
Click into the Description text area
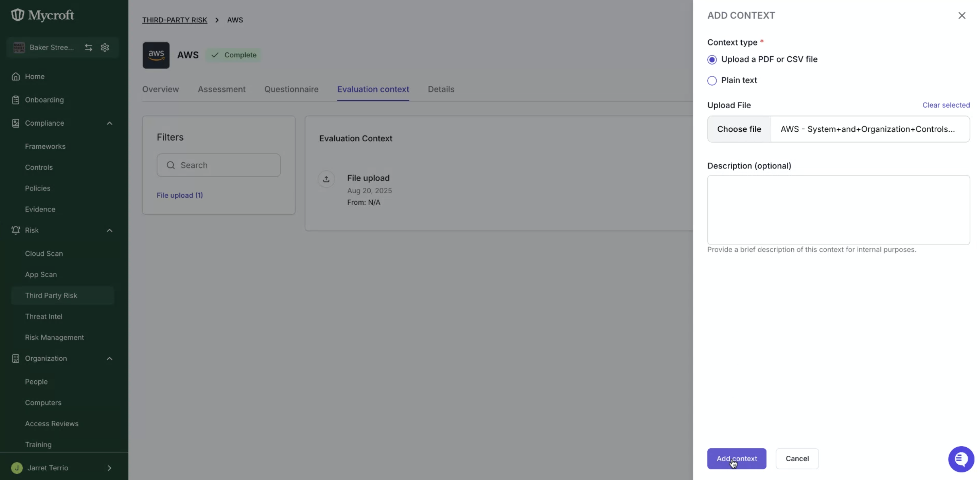(x=838, y=210)
